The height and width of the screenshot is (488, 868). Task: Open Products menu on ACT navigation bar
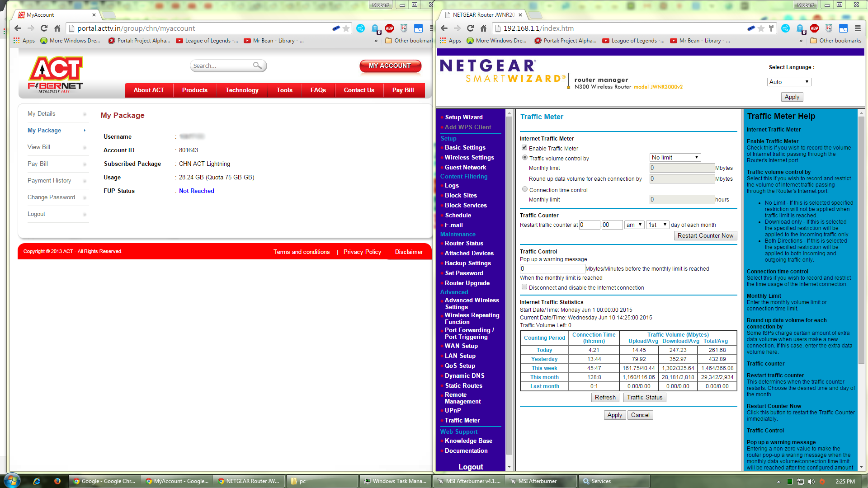(x=194, y=90)
